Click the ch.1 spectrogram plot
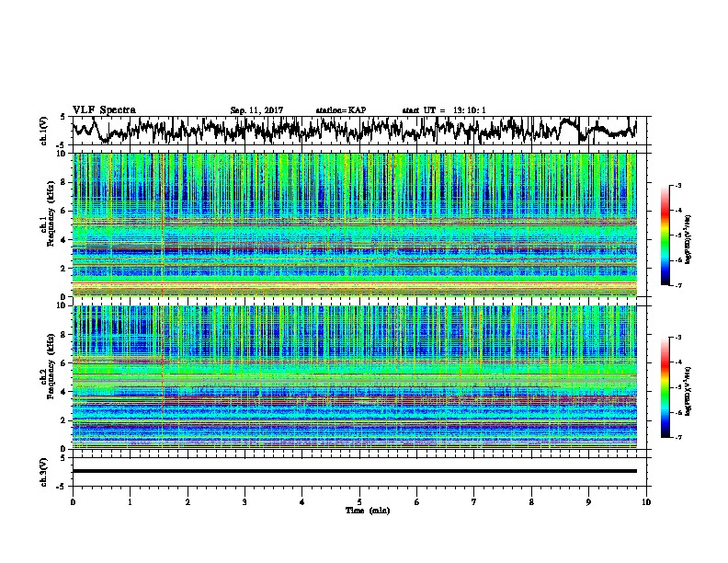The height and width of the screenshot is (563, 728). 354,224
